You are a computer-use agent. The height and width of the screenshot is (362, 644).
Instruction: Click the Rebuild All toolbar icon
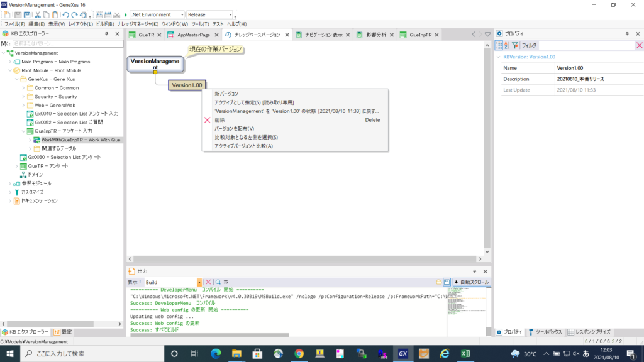[x=108, y=15]
